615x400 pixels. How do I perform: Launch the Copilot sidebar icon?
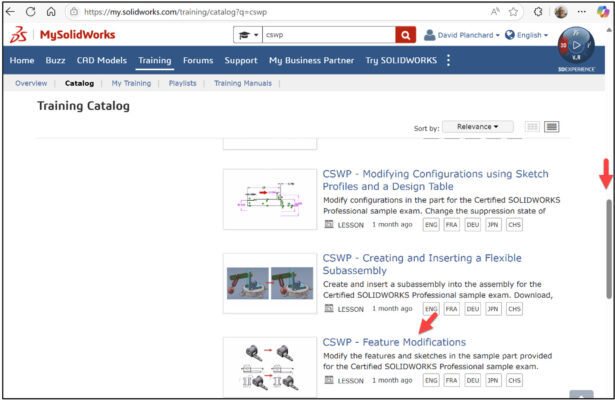[x=603, y=12]
